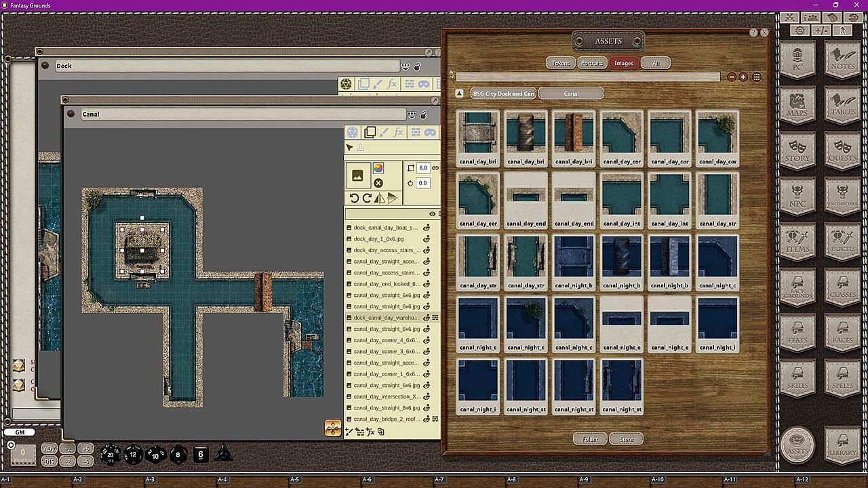Click the Store button in Assets
The width and height of the screenshot is (868, 488).
pos(627,439)
